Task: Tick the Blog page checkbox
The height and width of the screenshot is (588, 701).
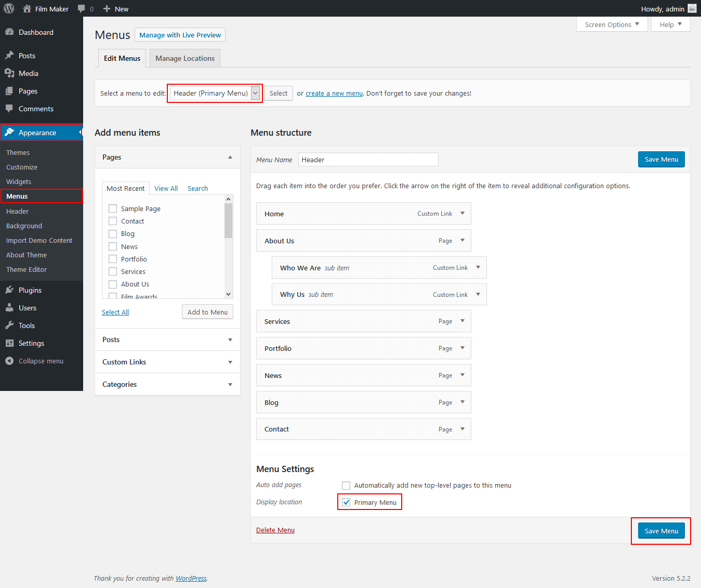Action: tap(113, 234)
